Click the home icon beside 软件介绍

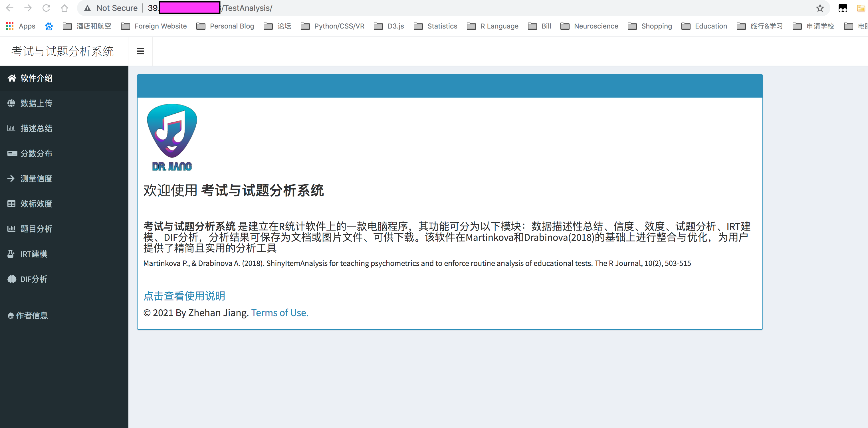(12, 78)
